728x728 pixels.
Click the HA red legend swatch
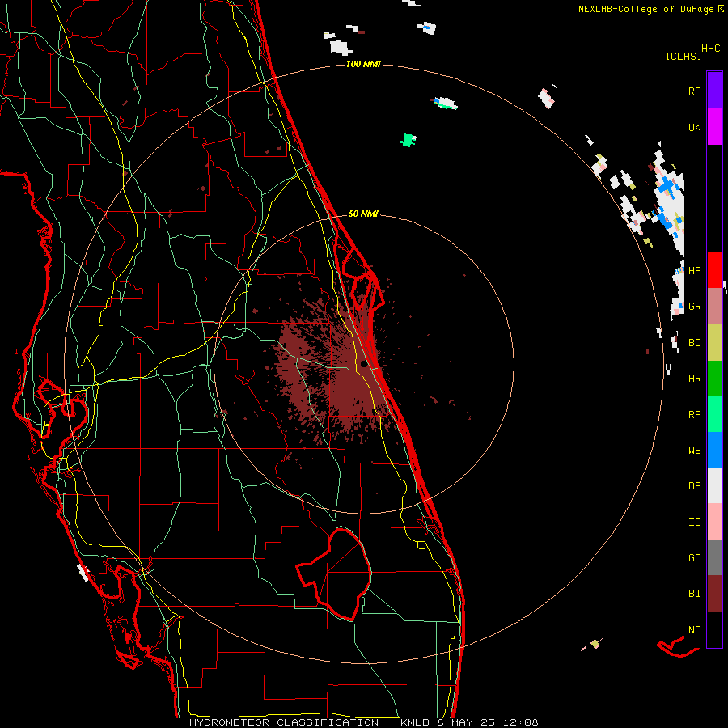(714, 270)
